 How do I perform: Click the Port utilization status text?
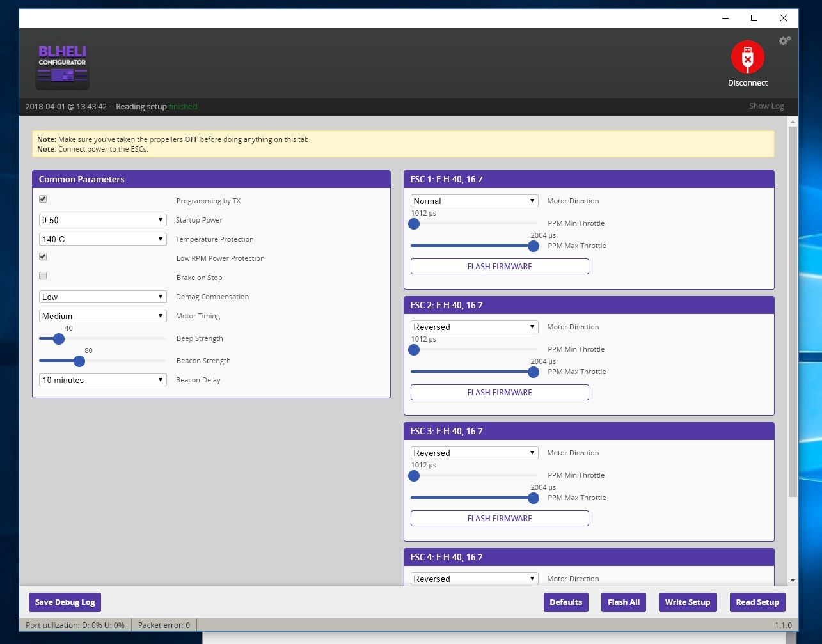tap(75, 625)
